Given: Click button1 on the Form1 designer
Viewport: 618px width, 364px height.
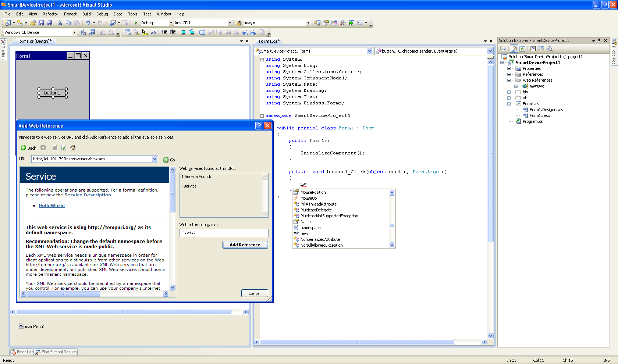Looking at the screenshot, I should (x=52, y=93).
